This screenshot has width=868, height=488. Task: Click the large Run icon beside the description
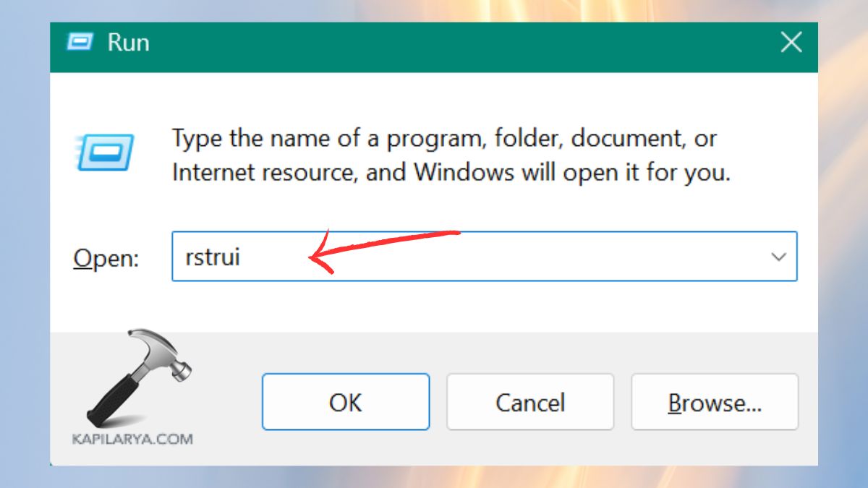[103, 153]
